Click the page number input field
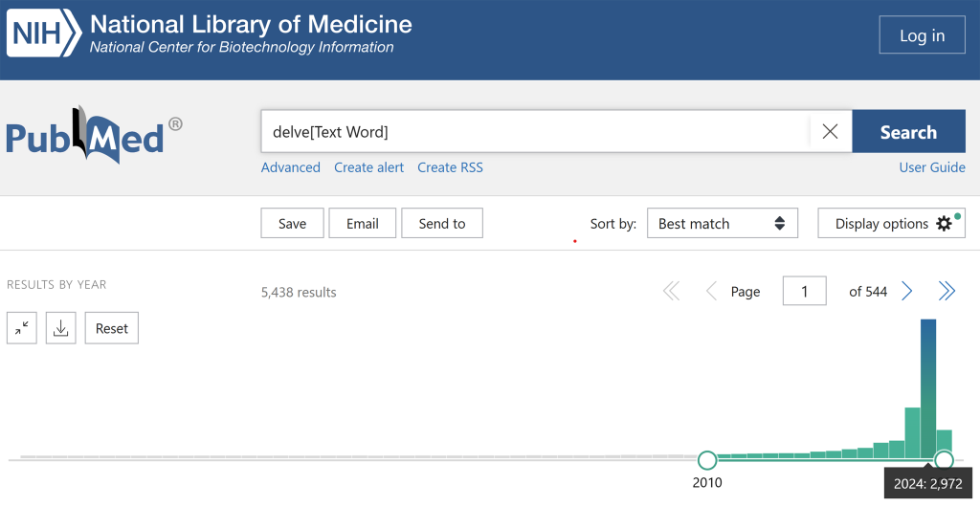980x507 pixels. coord(804,292)
